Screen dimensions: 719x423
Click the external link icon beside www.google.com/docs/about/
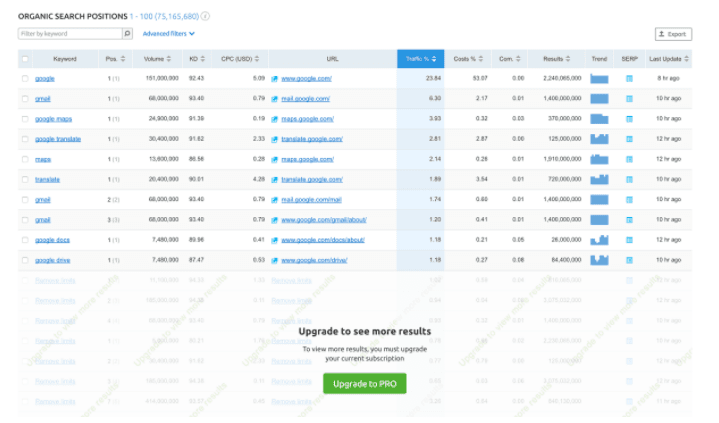[274, 240]
